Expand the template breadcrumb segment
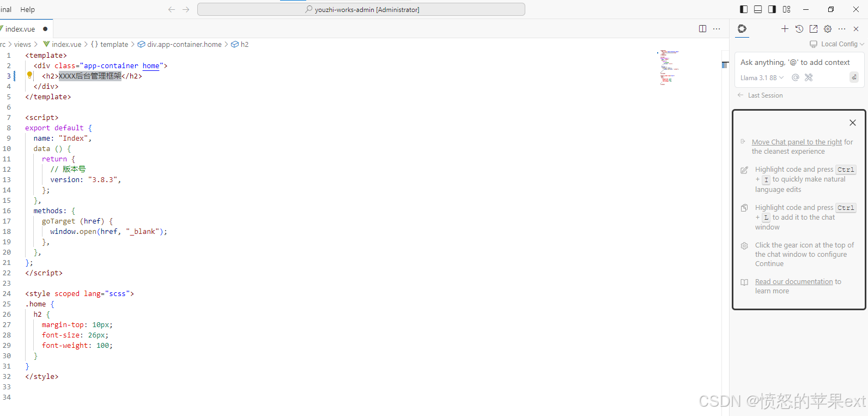868x416 pixels. pyautogui.click(x=110, y=45)
